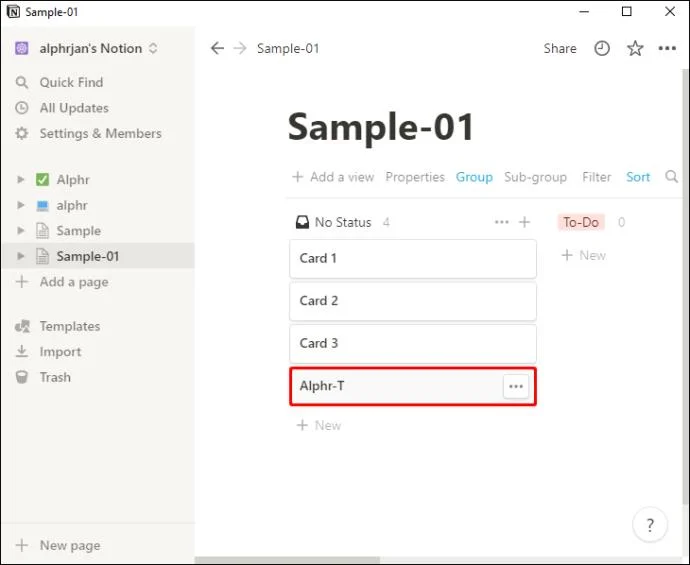Open the Alphr-T card three-dot menu
This screenshot has width=690, height=565.
tap(516, 386)
